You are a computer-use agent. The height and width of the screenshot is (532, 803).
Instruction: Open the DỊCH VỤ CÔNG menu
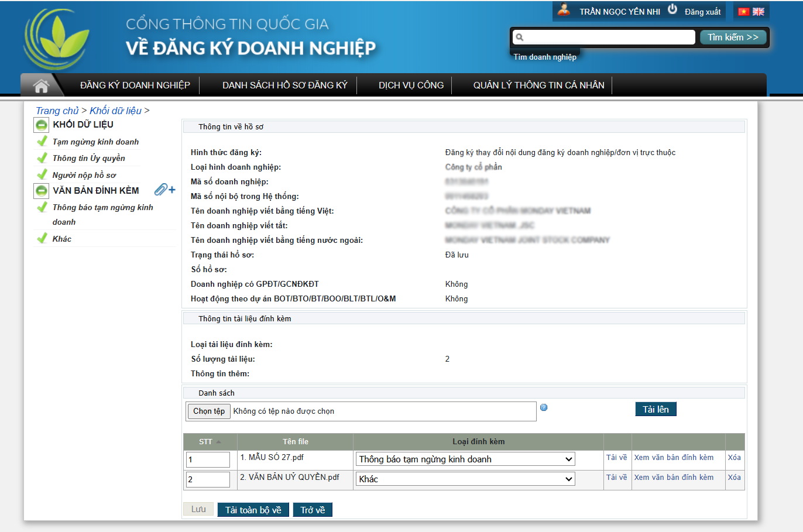tap(411, 85)
